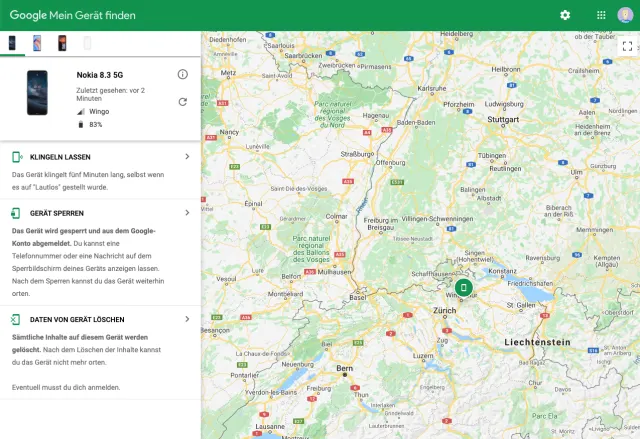Click Freiburg im Breisgau on the map
The width and height of the screenshot is (640, 439).
click(380, 224)
